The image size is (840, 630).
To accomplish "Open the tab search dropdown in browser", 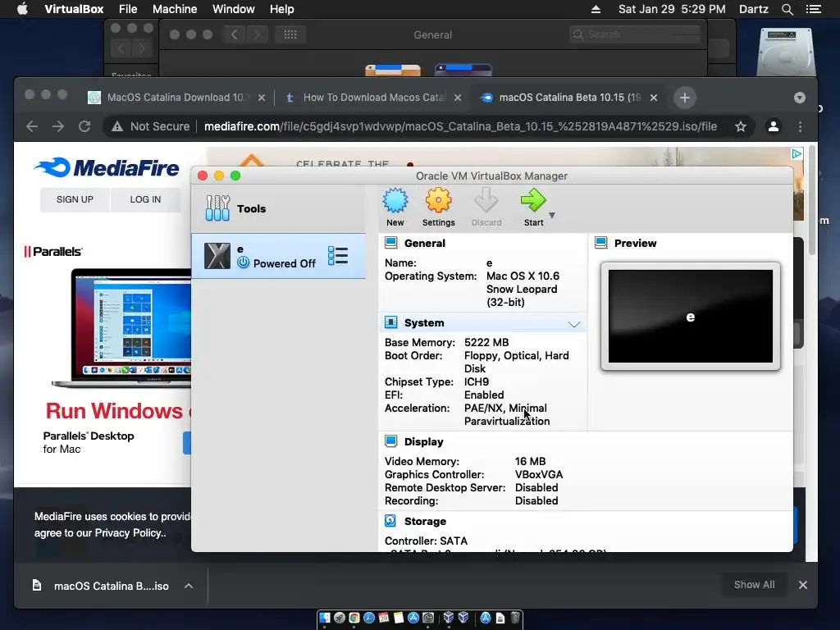I will click(799, 98).
